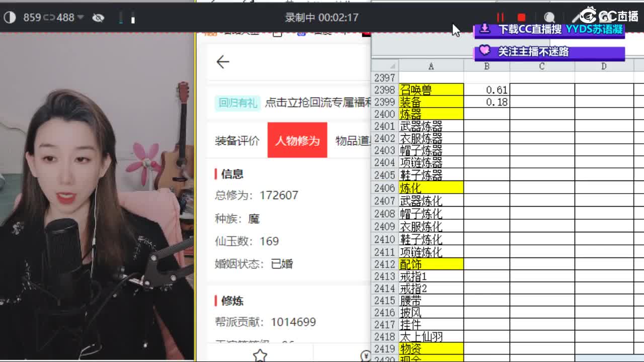The height and width of the screenshot is (362, 644).
Task: Pause the recording with the pause control
Action: (501, 17)
